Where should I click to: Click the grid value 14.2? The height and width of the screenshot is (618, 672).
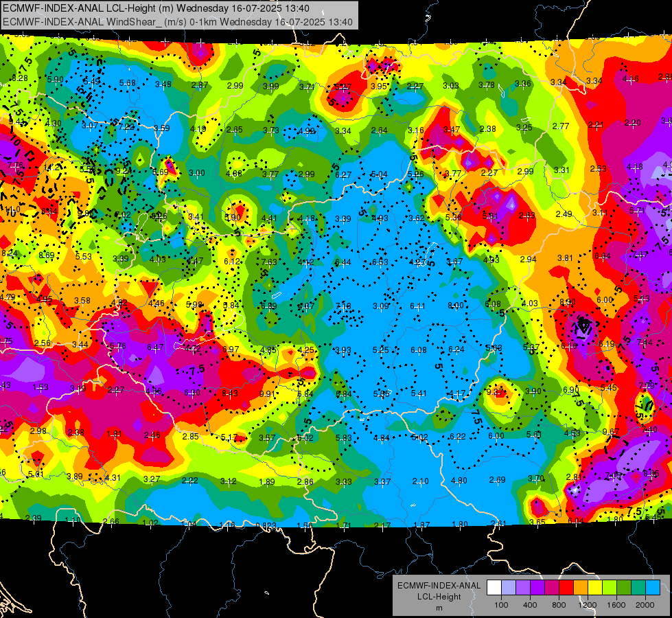(52, 168)
